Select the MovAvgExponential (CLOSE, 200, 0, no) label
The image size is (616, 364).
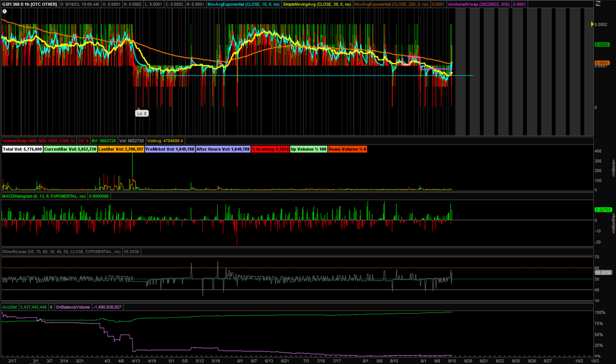point(391,4)
